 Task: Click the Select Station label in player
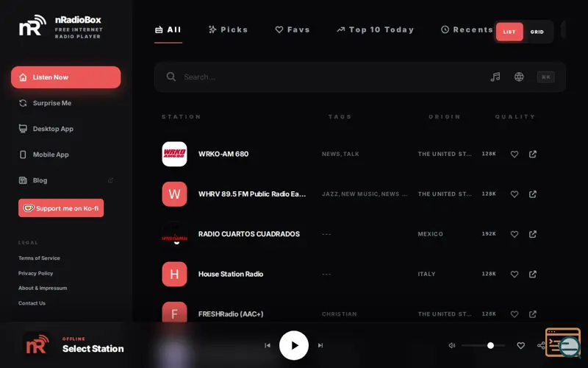coord(93,349)
